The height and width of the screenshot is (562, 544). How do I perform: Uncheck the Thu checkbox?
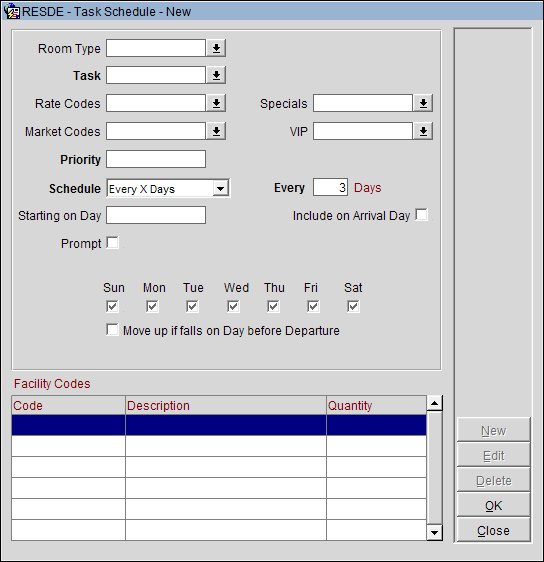click(x=273, y=306)
